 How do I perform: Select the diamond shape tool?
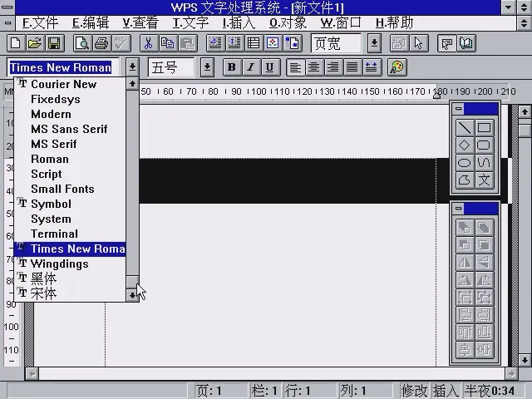point(465,145)
